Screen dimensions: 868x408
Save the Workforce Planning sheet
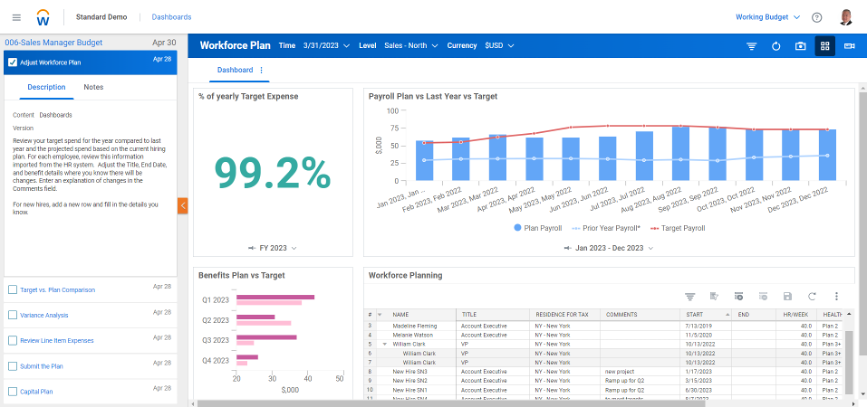788,296
